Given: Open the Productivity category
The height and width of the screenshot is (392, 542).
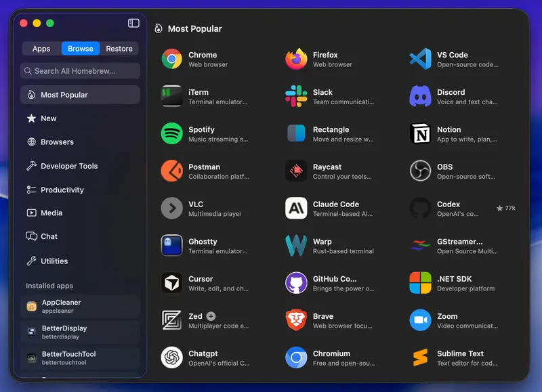Looking at the screenshot, I should point(80,190).
